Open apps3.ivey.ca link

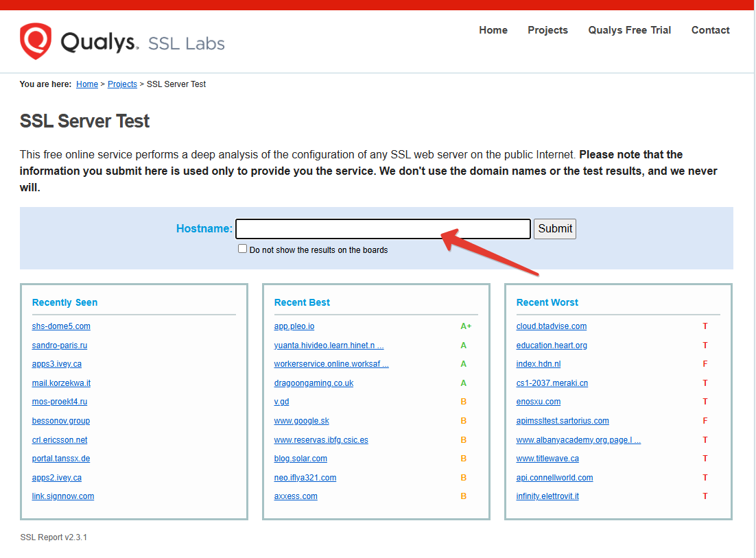[x=57, y=364]
